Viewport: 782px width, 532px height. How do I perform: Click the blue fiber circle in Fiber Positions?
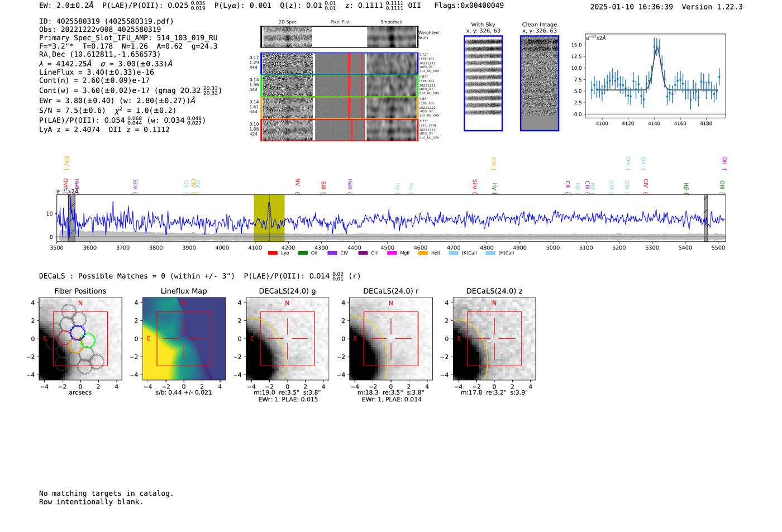tap(78, 332)
